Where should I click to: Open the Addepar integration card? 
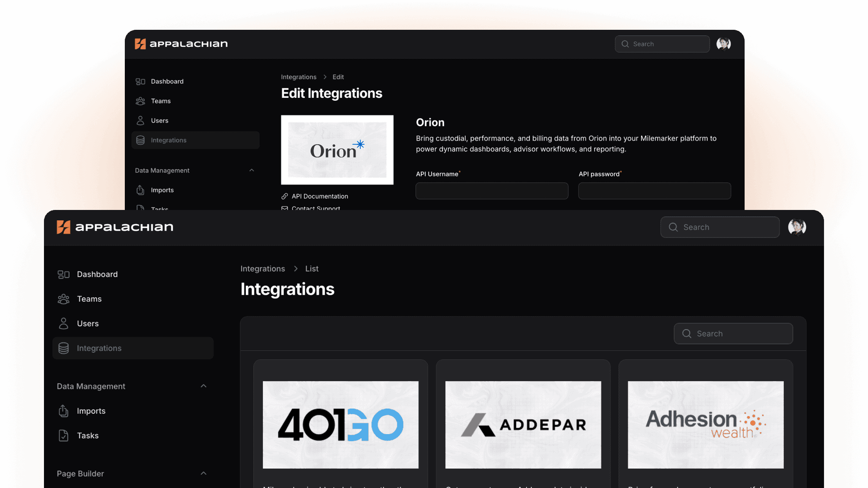pyautogui.click(x=523, y=424)
